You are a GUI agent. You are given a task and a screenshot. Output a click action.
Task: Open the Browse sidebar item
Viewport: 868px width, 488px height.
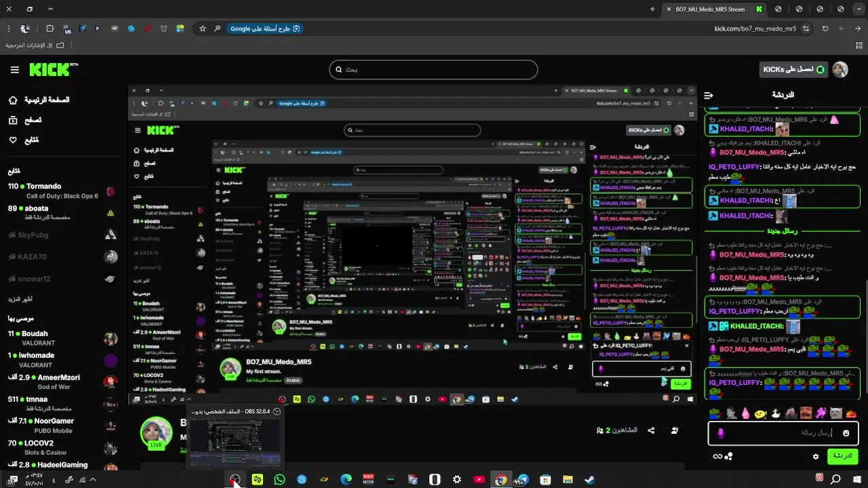(x=24, y=120)
